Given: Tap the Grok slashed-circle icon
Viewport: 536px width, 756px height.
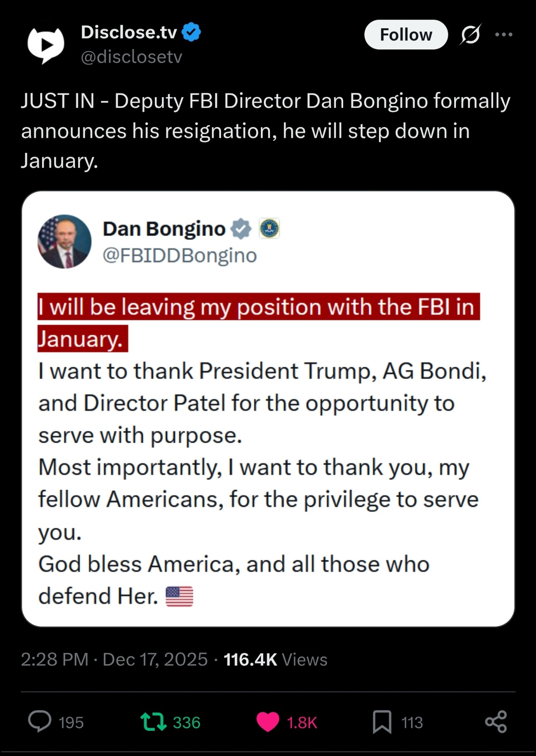Looking at the screenshot, I should tap(470, 34).
